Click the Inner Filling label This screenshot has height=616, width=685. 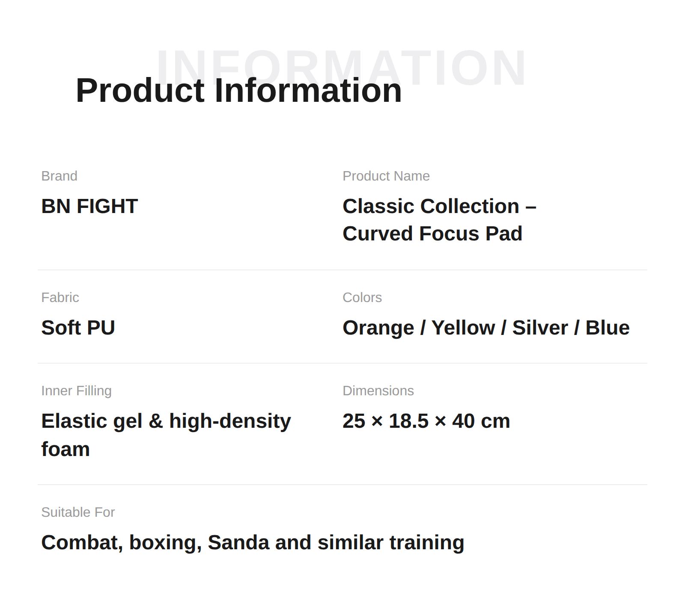coord(77,391)
